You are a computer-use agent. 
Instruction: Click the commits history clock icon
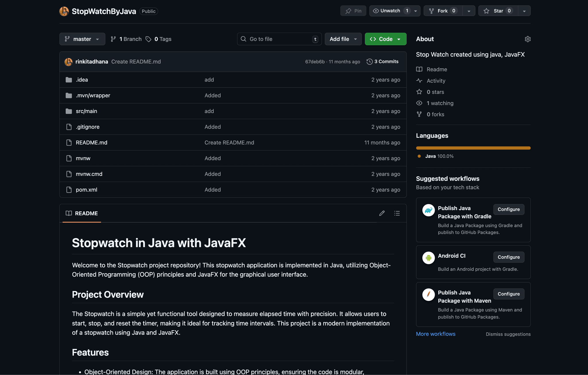(370, 62)
